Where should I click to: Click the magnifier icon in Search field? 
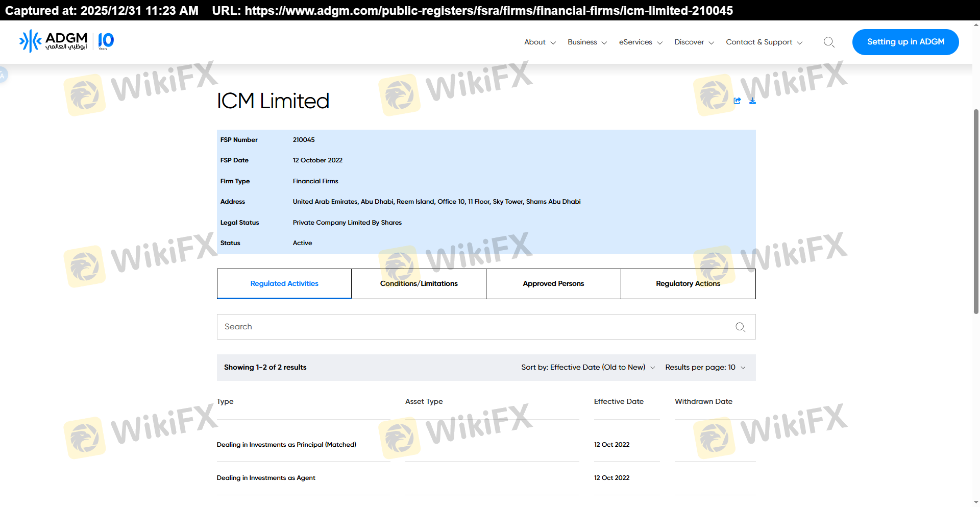tap(740, 327)
